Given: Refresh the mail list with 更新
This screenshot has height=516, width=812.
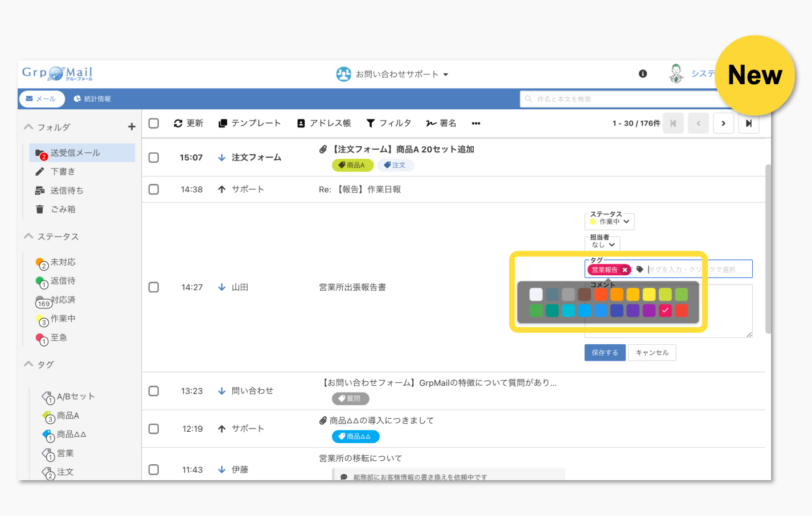Looking at the screenshot, I should [188, 123].
